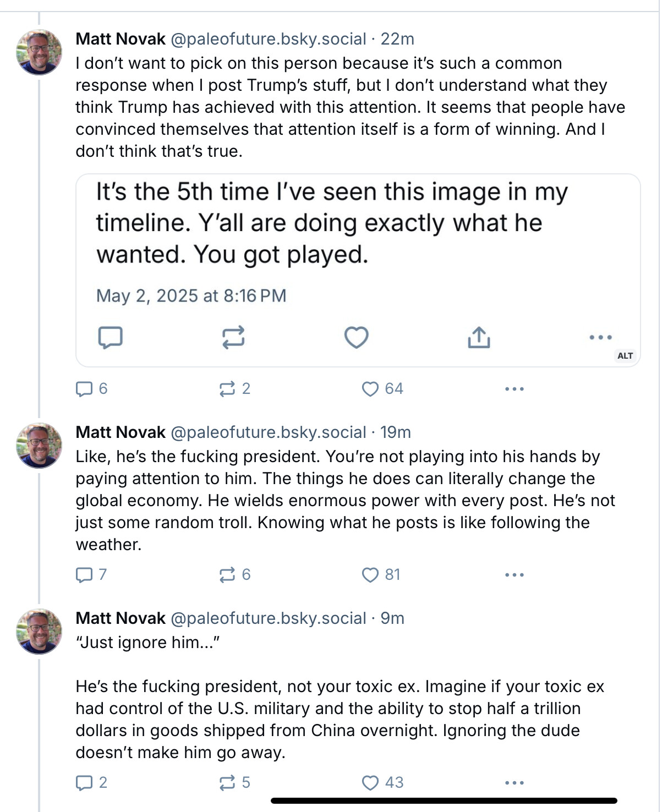This screenshot has width=662, height=812.
Task: Open the 19m timestamp of the second post
Action: (x=396, y=432)
